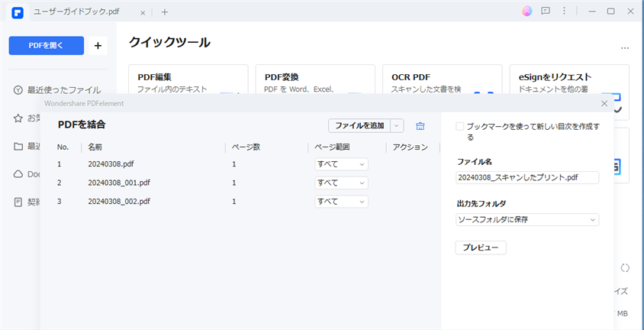Open a new tab with plus icon
Image resolution: width=644 pixels, height=330 pixels.
[165, 11]
